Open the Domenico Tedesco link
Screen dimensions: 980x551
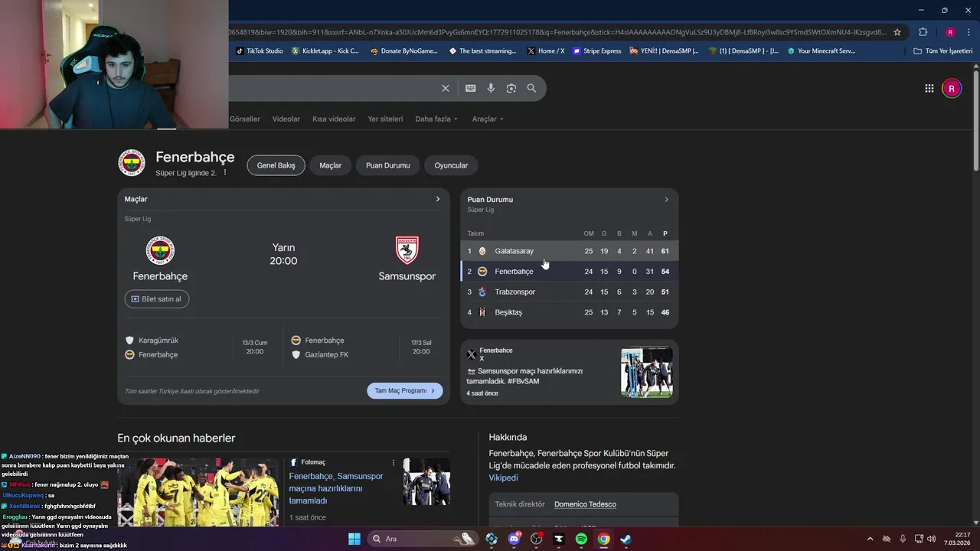(585, 504)
